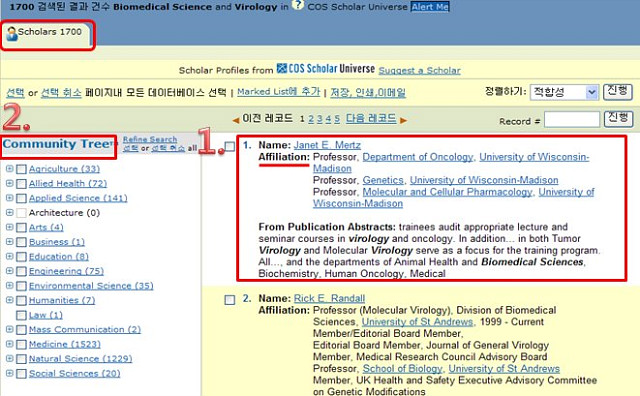
Task: Check the Medicine checkbox
Action: click(x=21, y=344)
